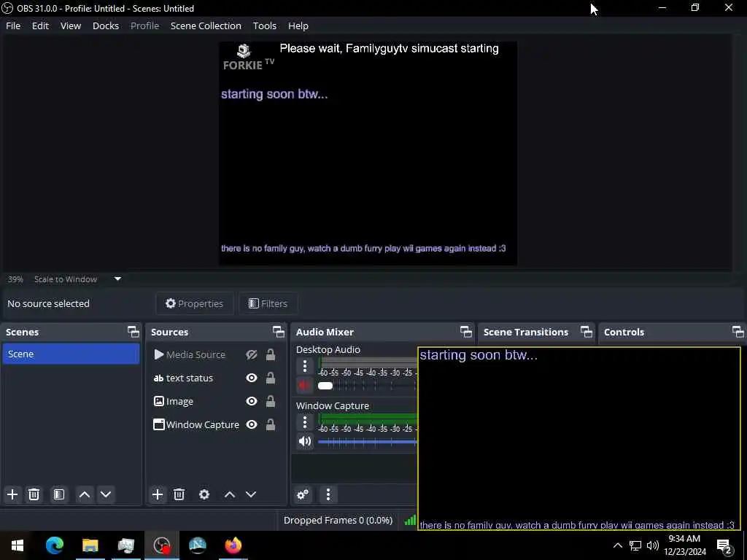
Task: Open scene filters icon in Scenes dock
Action: 59,494
